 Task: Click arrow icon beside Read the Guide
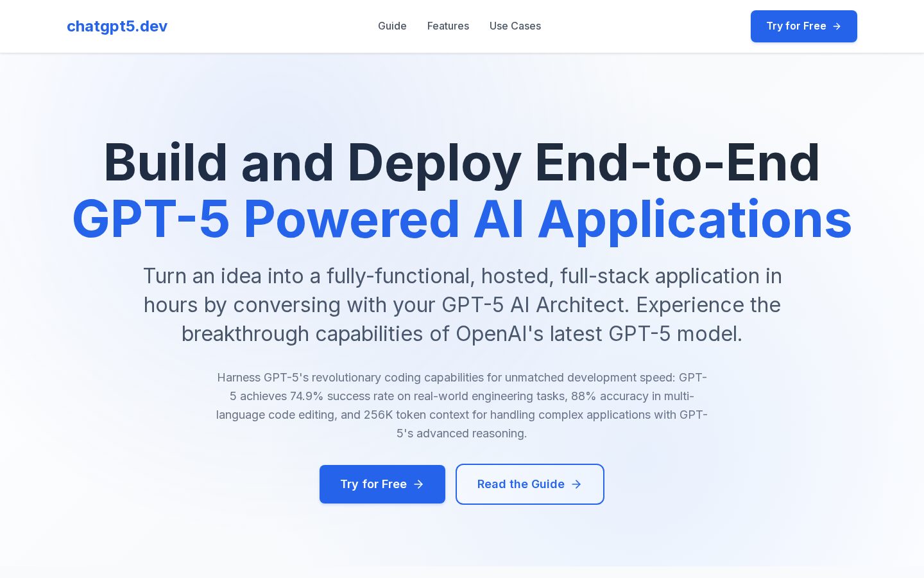tap(576, 484)
